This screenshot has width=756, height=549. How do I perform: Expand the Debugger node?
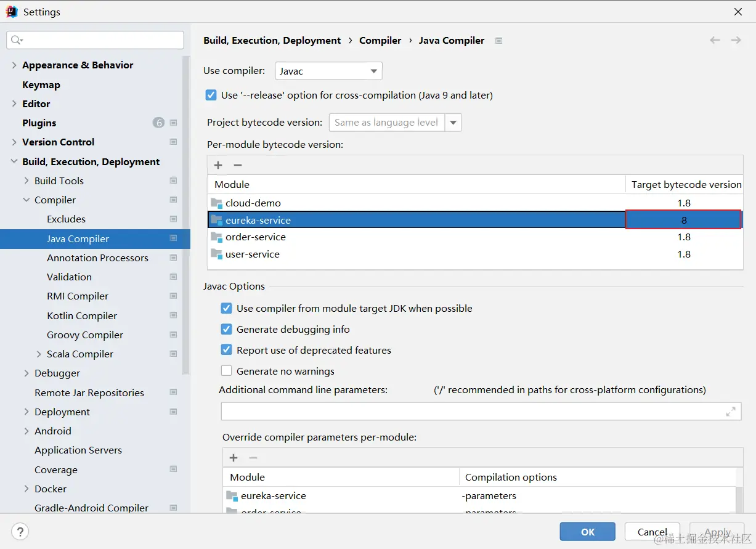pos(26,373)
